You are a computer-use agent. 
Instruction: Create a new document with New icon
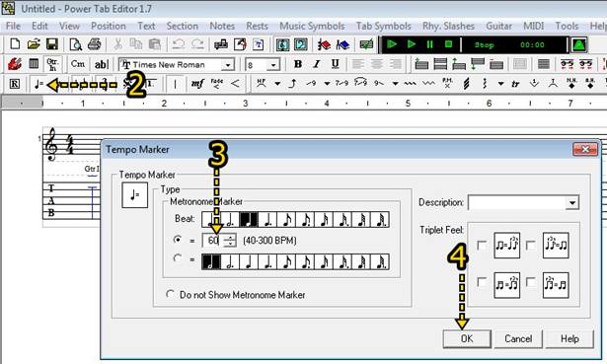click(x=15, y=44)
